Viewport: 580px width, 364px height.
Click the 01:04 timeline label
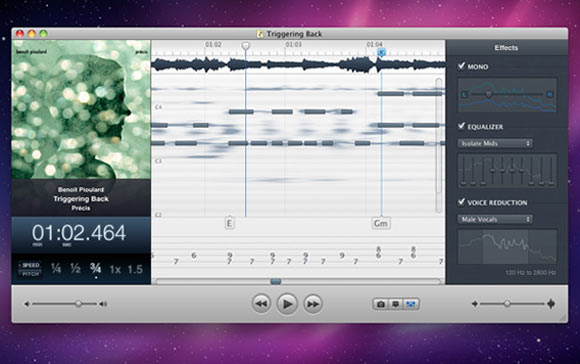coord(374,44)
